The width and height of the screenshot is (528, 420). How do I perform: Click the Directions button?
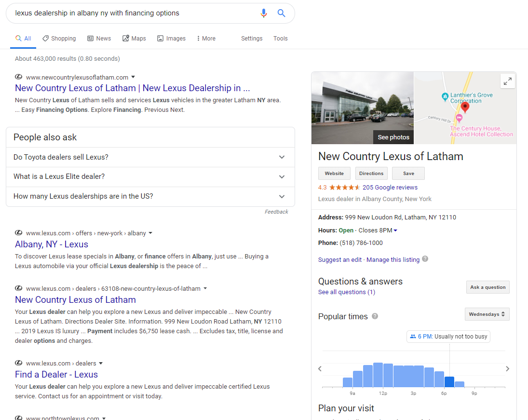tap(371, 174)
